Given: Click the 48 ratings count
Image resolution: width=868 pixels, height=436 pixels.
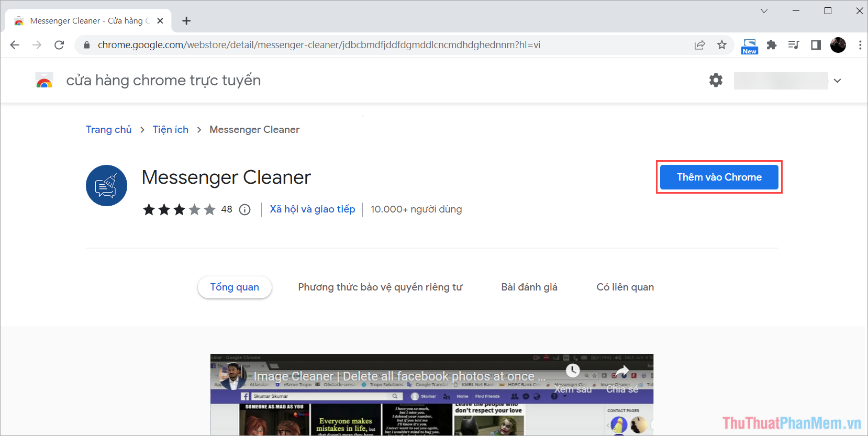Looking at the screenshot, I should (x=227, y=209).
